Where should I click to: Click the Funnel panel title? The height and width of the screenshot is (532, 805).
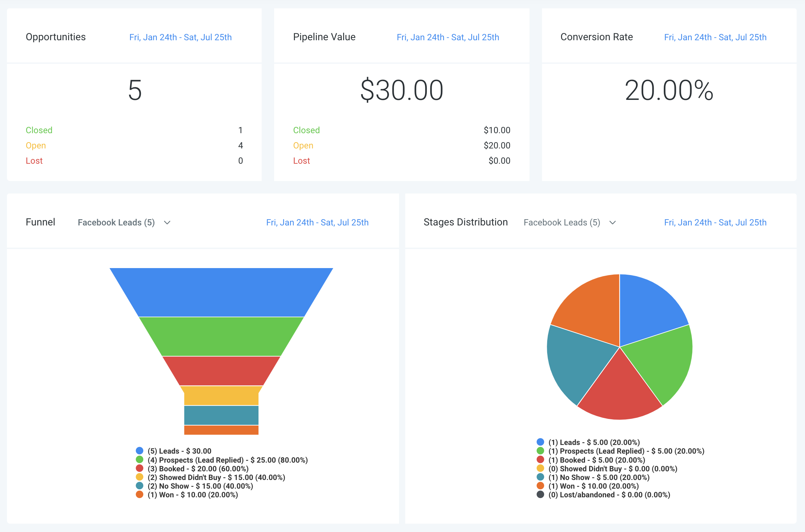point(41,222)
